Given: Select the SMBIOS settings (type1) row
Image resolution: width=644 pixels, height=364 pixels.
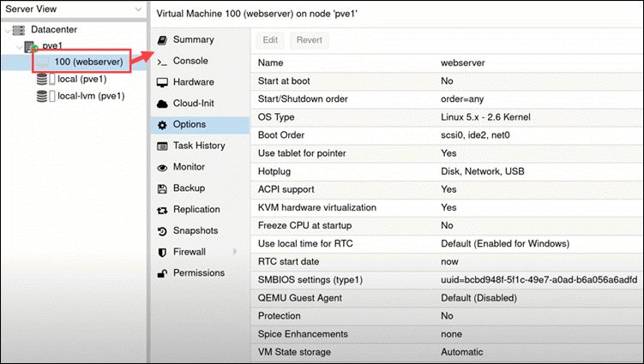Looking at the screenshot, I should pyautogui.click(x=447, y=280).
